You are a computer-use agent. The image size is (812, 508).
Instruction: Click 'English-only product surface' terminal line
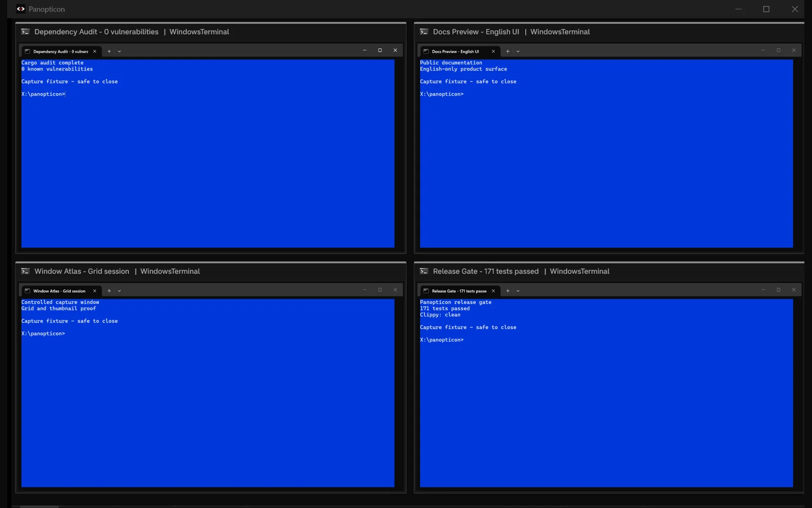(463, 69)
